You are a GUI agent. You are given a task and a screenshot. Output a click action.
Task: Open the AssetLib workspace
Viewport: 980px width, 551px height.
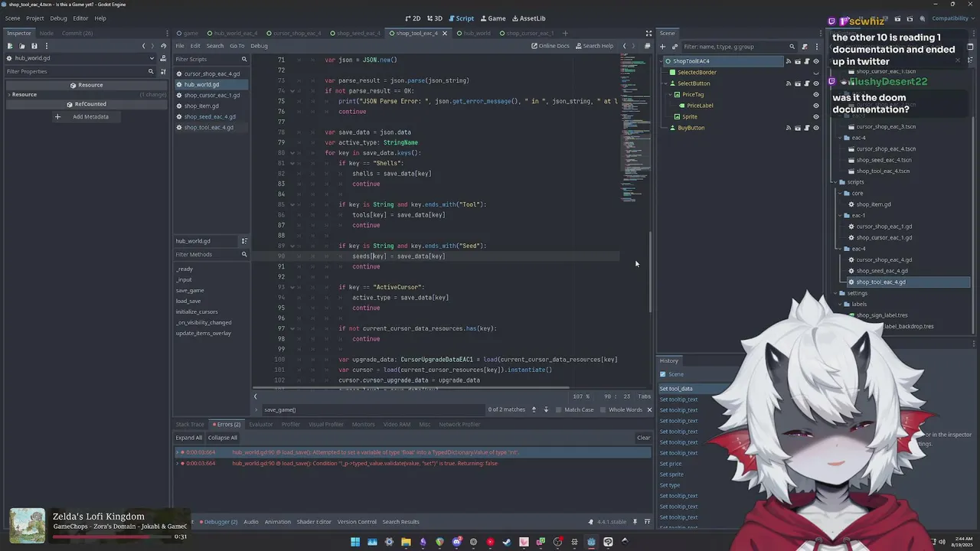(x=528, y=18)
